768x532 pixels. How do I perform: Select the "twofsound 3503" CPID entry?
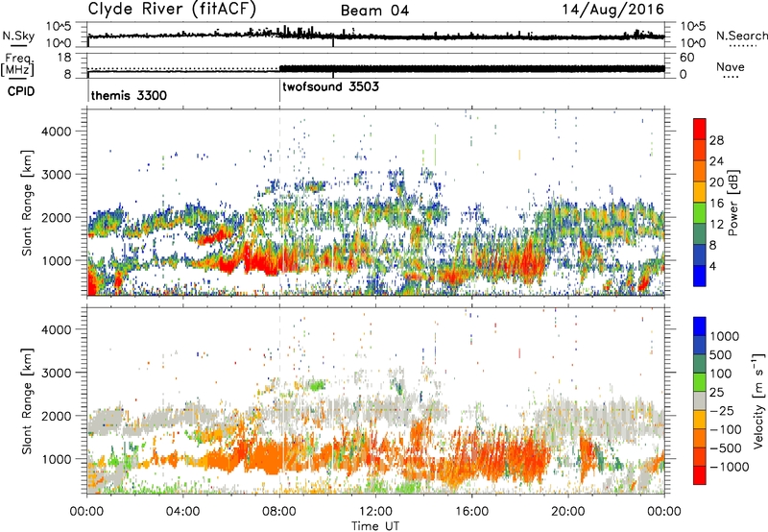(x=330, y=86)
